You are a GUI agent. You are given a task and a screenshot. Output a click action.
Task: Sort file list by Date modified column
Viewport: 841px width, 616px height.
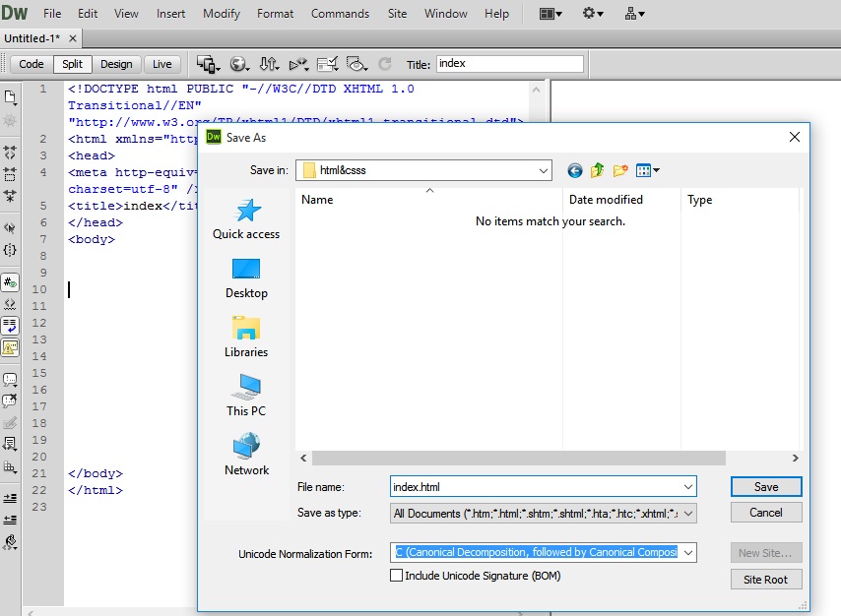pos(606,200)
